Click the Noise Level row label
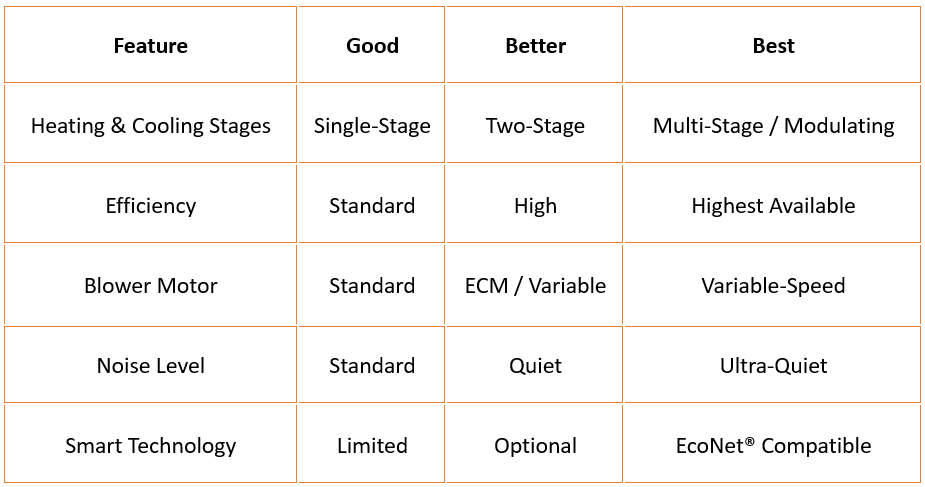This screenshot has height=487, width=925. pos(150,366)
